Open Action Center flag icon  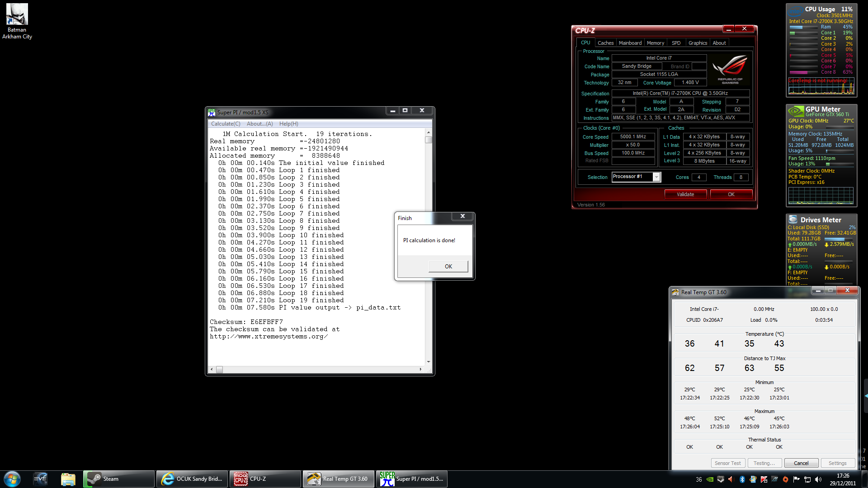pyautogui.click(x=796, y=479)
